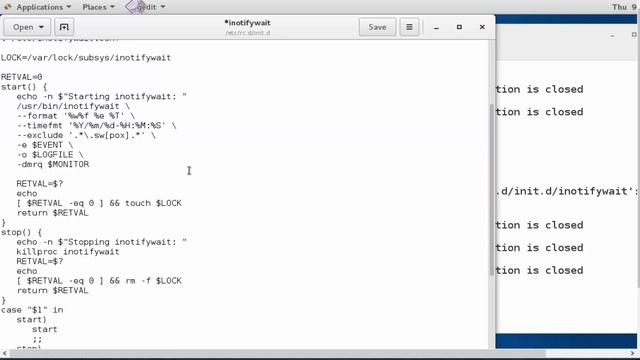Click the killproc inotifywait line

[x=68, y=252]
